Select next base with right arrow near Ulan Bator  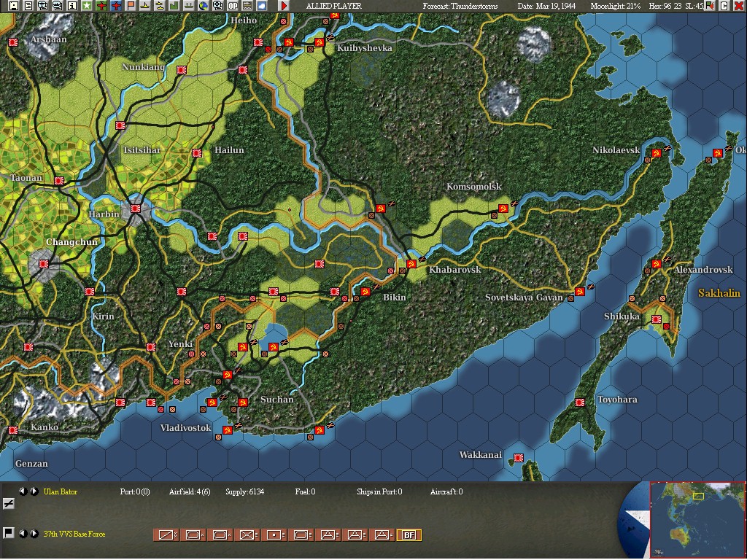[x=34, y=491]
